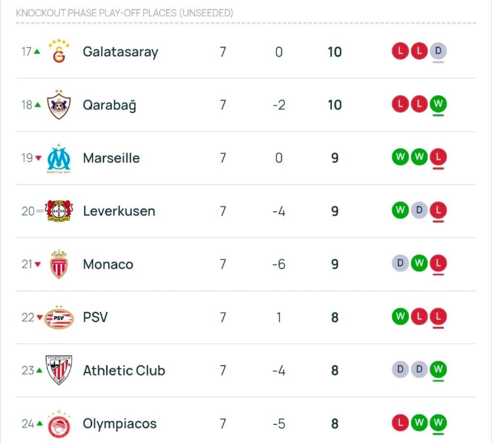Click Marseille's latest loss result badge
This screenshot has width=492, height=448.
pyautogui.click(x=438, y=157)
